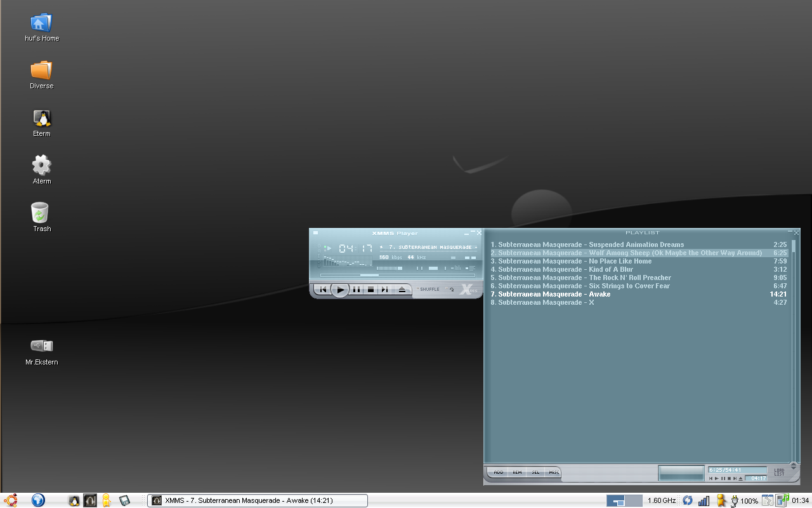The height and width of the screenshot is (508, 812).
Task: Click the playlist scroll arrows at the bottom right
Action: point(794,467)
